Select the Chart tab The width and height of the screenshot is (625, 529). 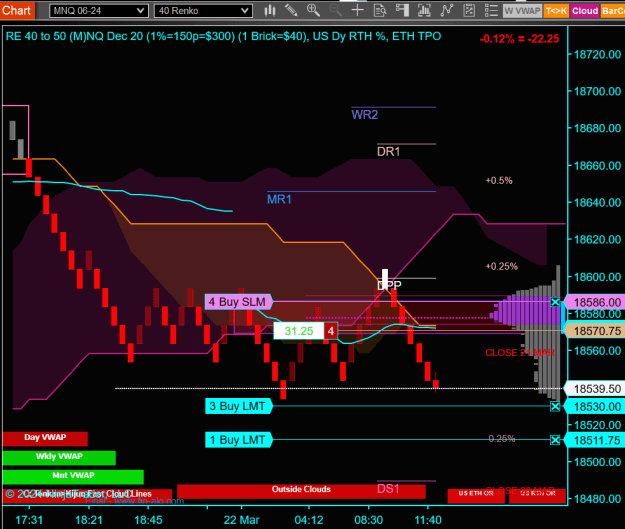(17, 10)
